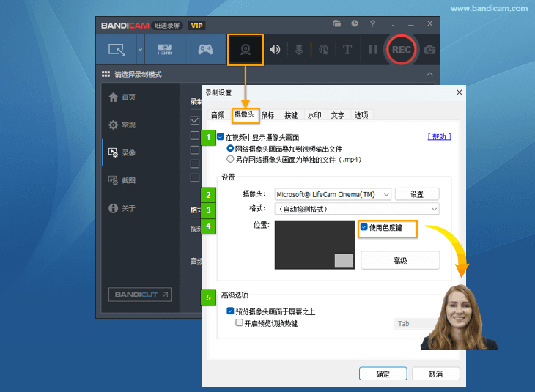Switch to the 鼠标 tab
This screenshot has height=392, width=535.
point(267,115)
